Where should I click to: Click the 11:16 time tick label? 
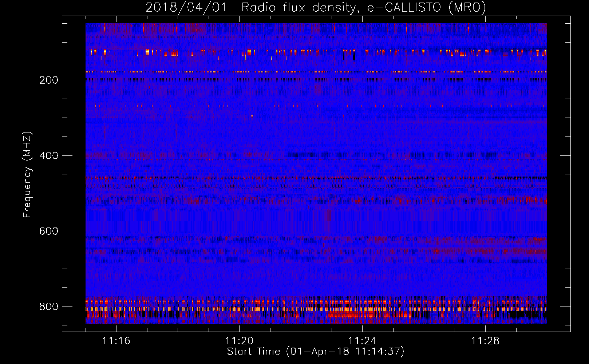click(116, 341)
